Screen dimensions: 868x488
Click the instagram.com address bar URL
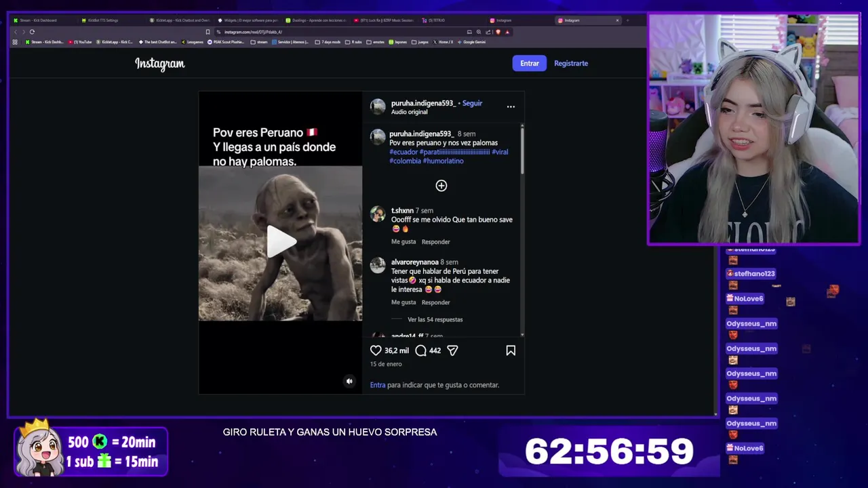click(x=253, y=32)
